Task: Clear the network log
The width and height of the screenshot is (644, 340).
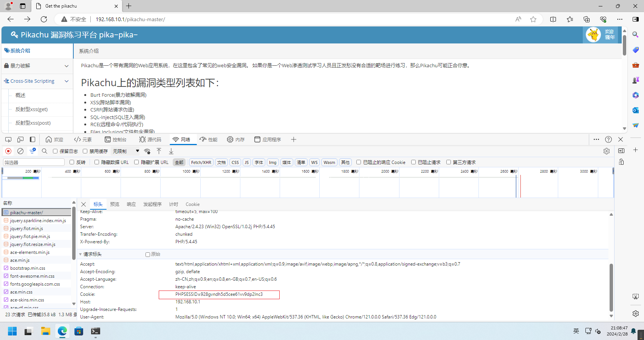Action: click(20, 151)
